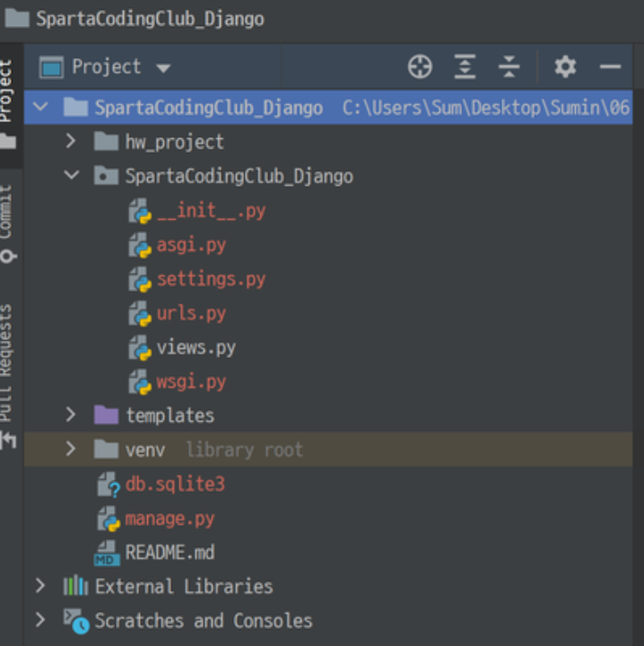Click the 'library root' label

click(x=245, y=450)
